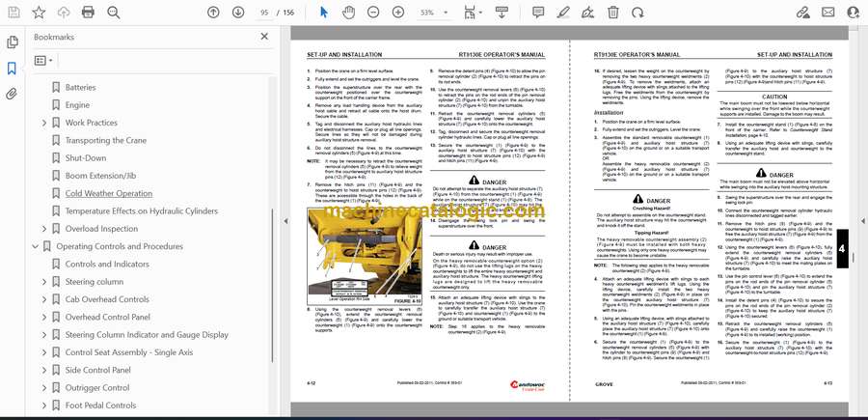Screen dimensions: 868x420
Task: Select Overload Inspection bookmark text
Action: click(101, 228)
